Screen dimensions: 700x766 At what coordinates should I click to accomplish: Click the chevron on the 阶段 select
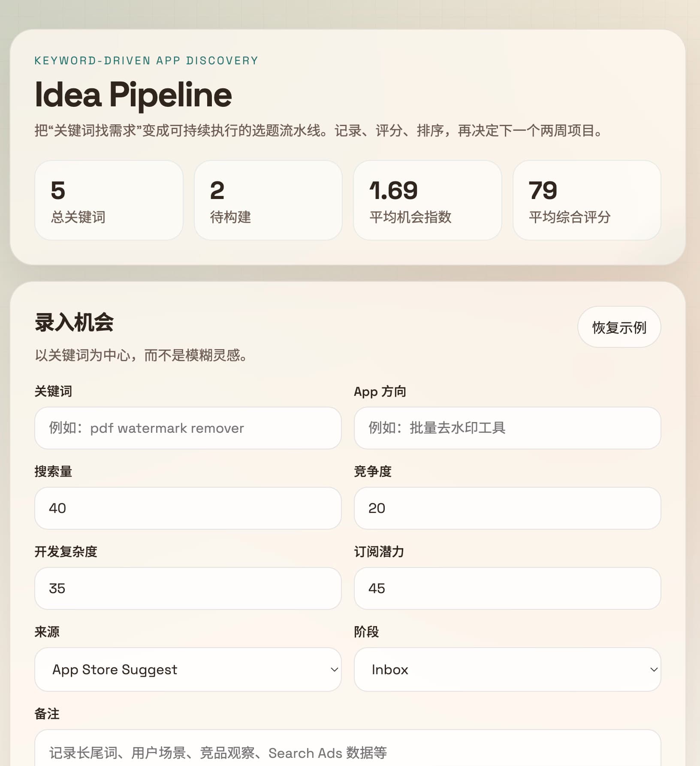tap(654, 669)
